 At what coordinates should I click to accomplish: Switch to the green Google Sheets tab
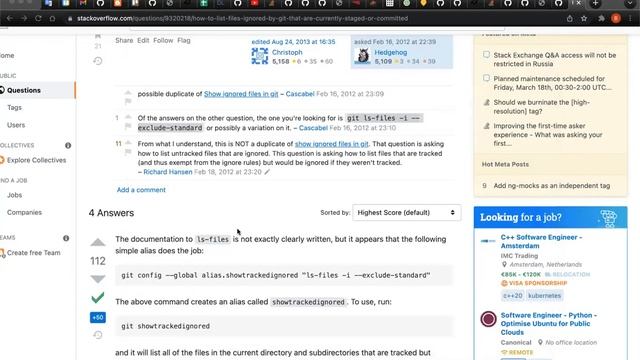click(203, 3)
